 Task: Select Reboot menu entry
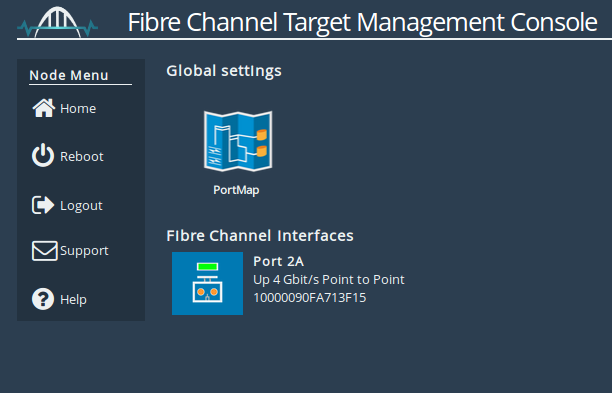82,156
